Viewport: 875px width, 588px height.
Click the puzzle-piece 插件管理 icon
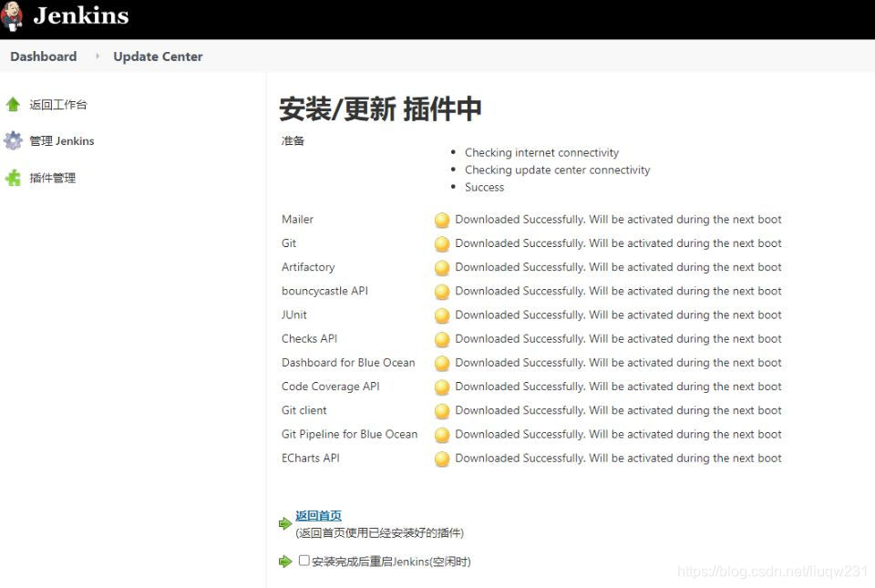13,178
